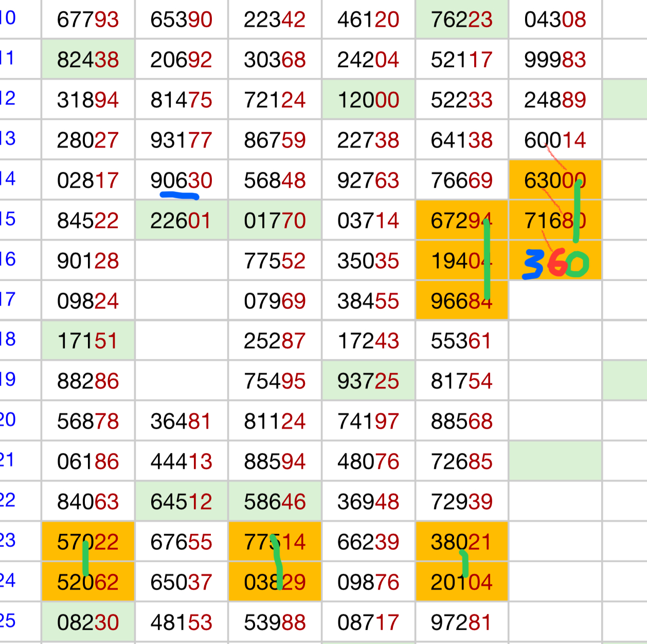The height and width of the screenshot is (644, 647).
Task: Click the 24204 entry
Action: click(x=368, y=59)
